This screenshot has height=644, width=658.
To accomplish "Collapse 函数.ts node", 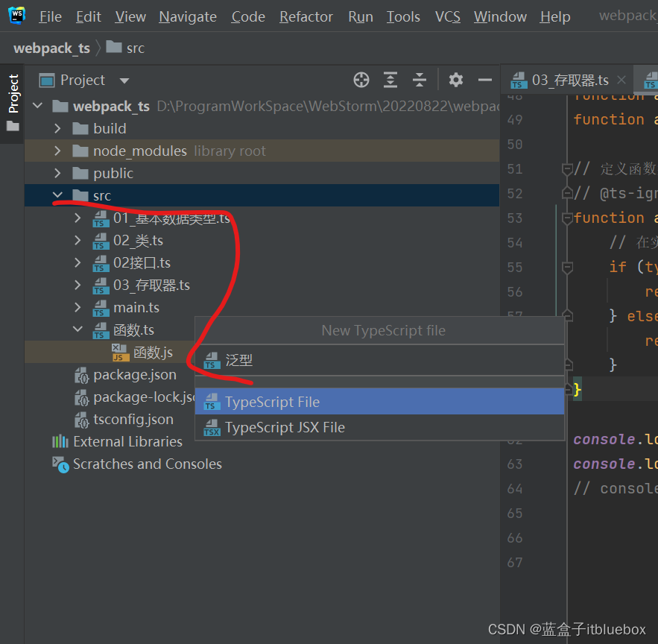I will tap(77, 329).
